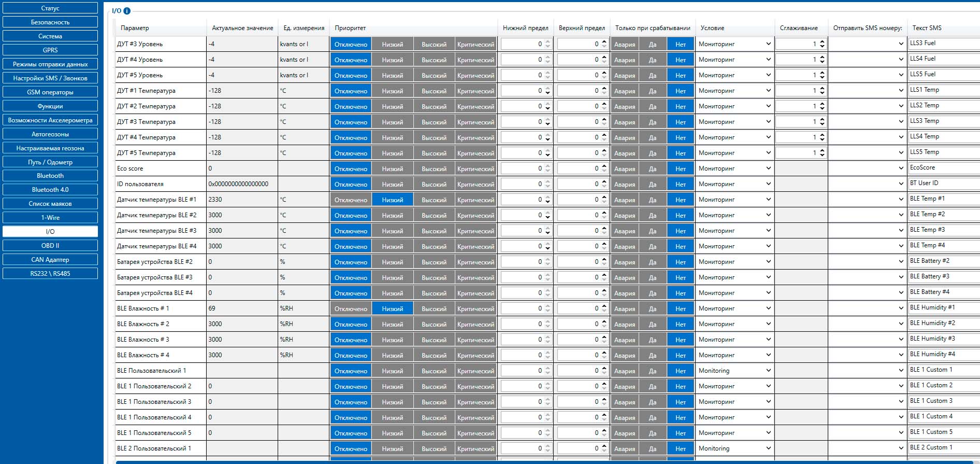The width and height of the screenshot is (980, 464).
Task: Open Monitoring dropdown for BLE Пользовательский 1
Action: pyautogui.click(x=734, y=371)
